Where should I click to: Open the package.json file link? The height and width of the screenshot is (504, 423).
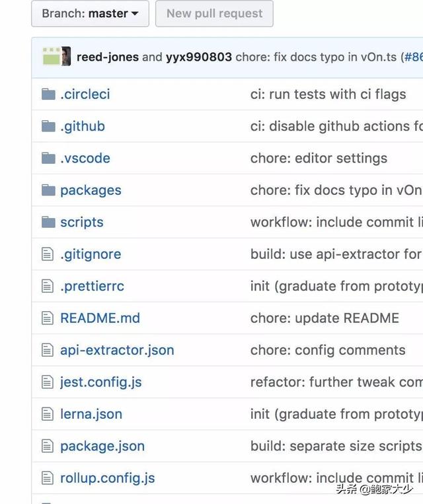pos(102,446)
